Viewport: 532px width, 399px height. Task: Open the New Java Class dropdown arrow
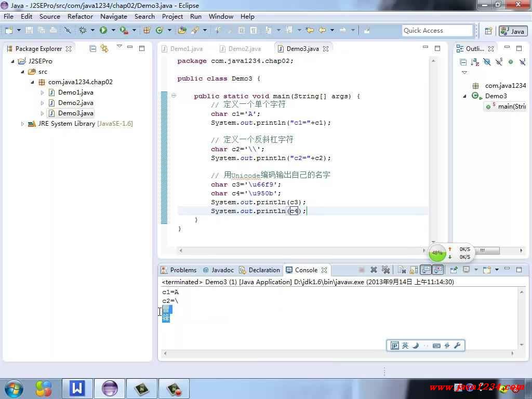click(x=169, y=31)
